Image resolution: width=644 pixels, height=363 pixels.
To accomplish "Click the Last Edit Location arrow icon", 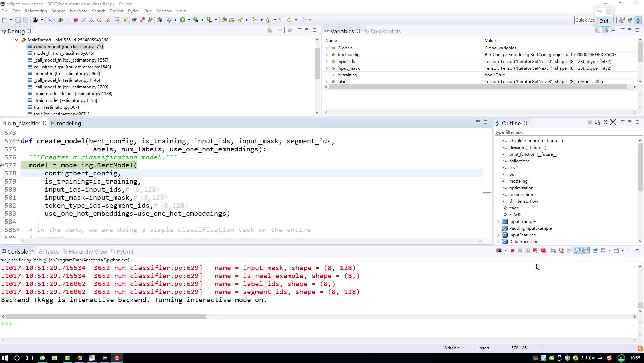I will 282,20.
